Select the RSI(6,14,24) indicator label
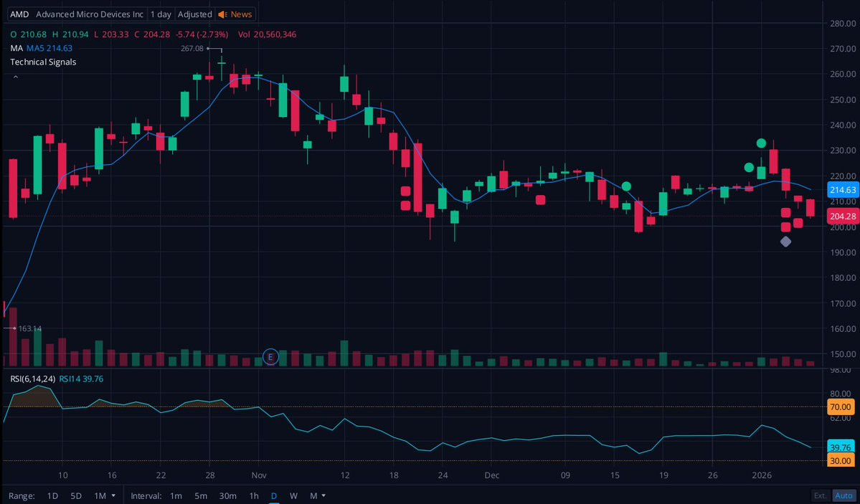This screenshot has height=504, width=860. click(33, 379)
